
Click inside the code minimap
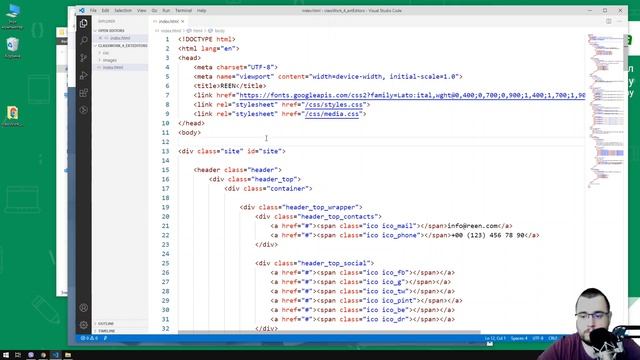606,110
